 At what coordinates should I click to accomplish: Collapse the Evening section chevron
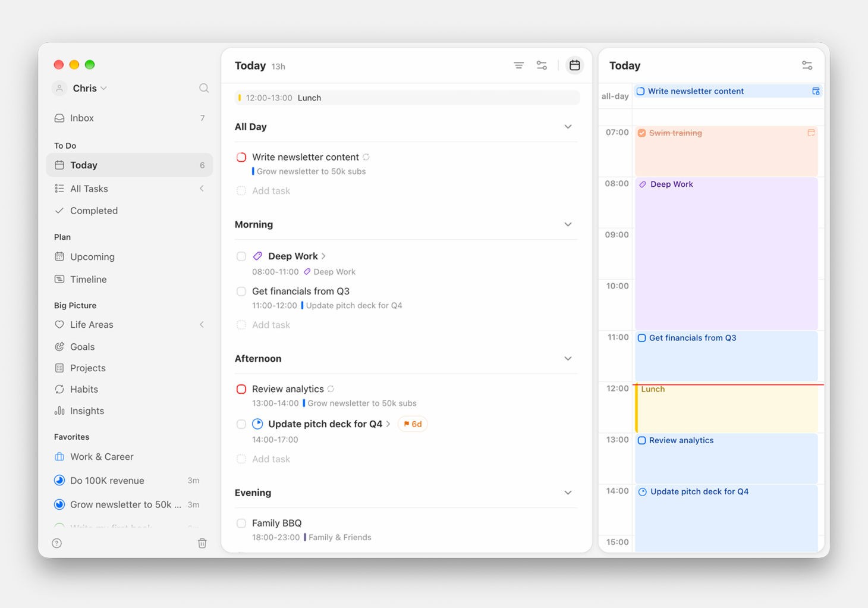[568, 493]
